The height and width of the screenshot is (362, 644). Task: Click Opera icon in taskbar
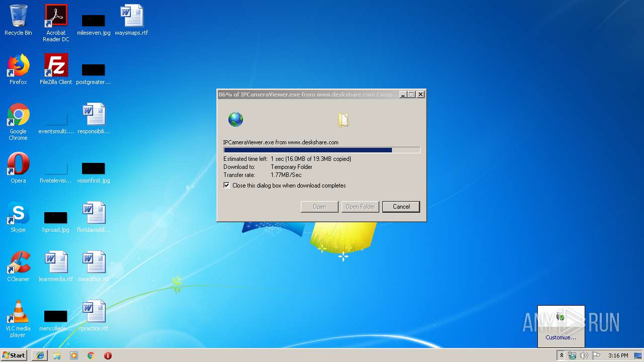click(x=108, y=355)
